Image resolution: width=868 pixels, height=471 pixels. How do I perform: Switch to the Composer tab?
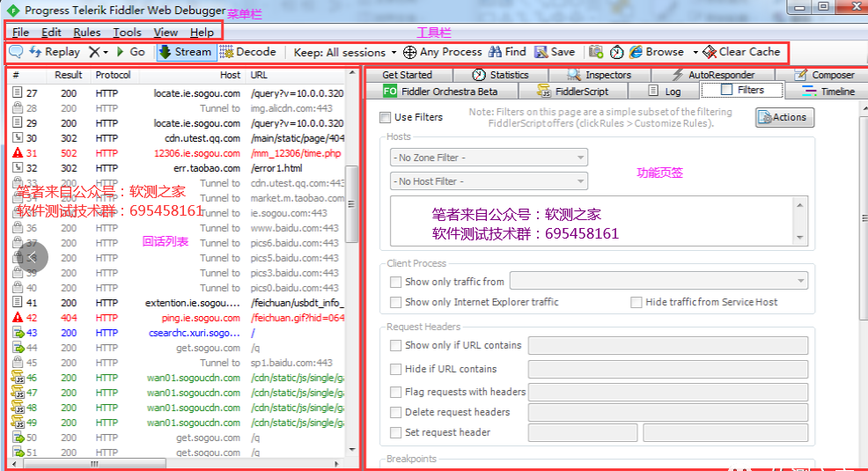click(x=824, y=75)
